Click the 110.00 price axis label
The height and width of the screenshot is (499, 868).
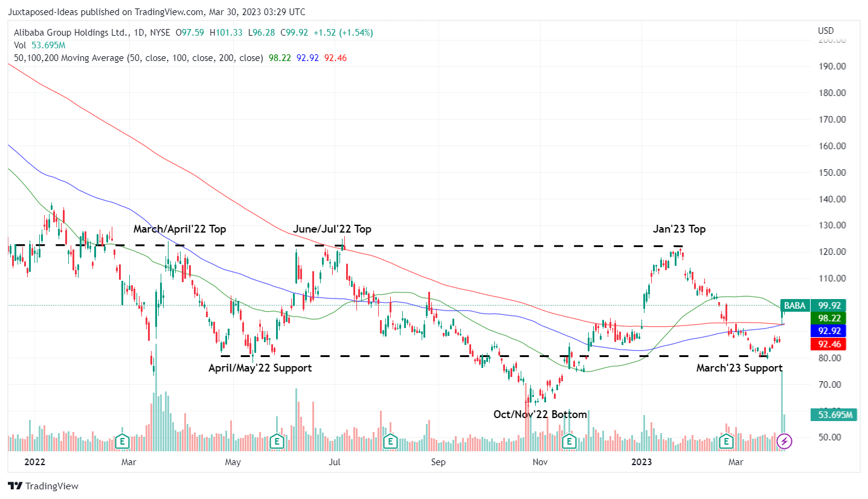point(831,278)
